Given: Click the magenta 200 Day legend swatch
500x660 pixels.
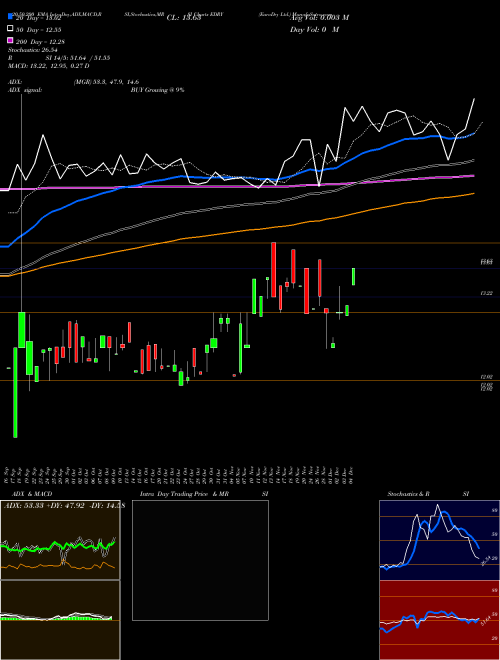Looking at the screenshot, I should [x=11, y=41].
